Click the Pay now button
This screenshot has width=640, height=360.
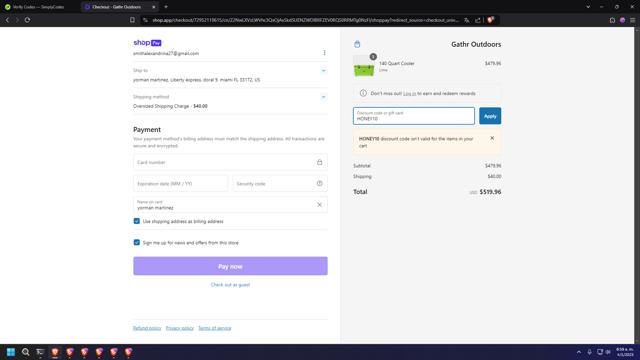pos(230,266)
